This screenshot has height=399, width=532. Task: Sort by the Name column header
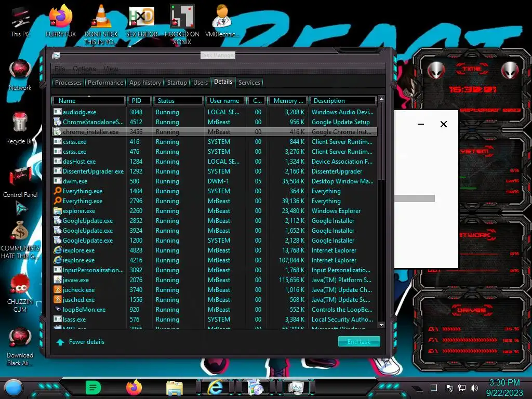pyautogui.click(x=89, y=101)
